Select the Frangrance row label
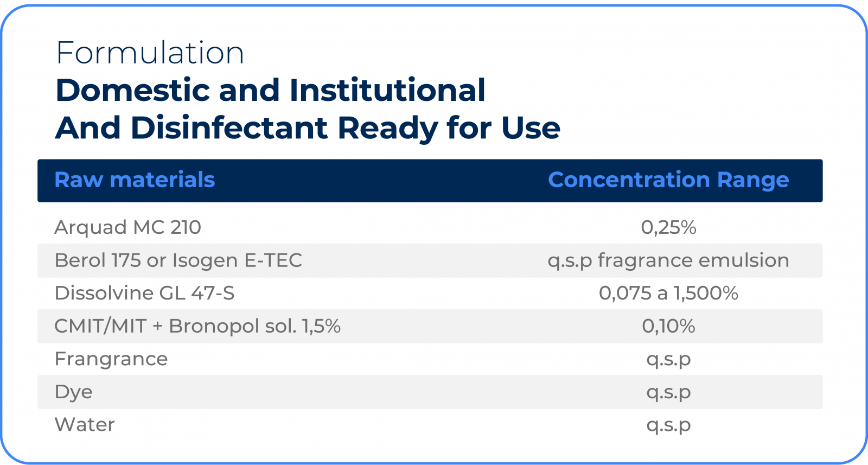This screenshot has width=868, height=465. point(111,360)
